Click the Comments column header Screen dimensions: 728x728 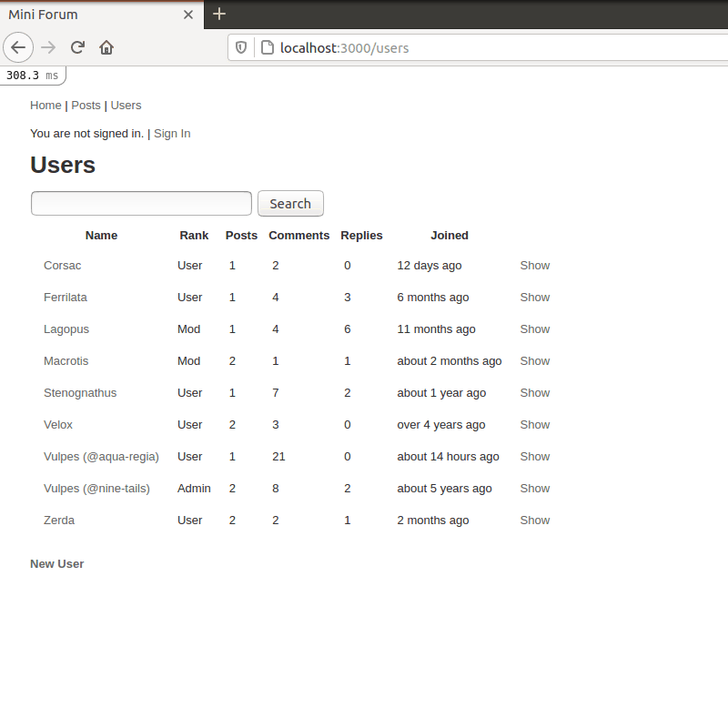299,236
